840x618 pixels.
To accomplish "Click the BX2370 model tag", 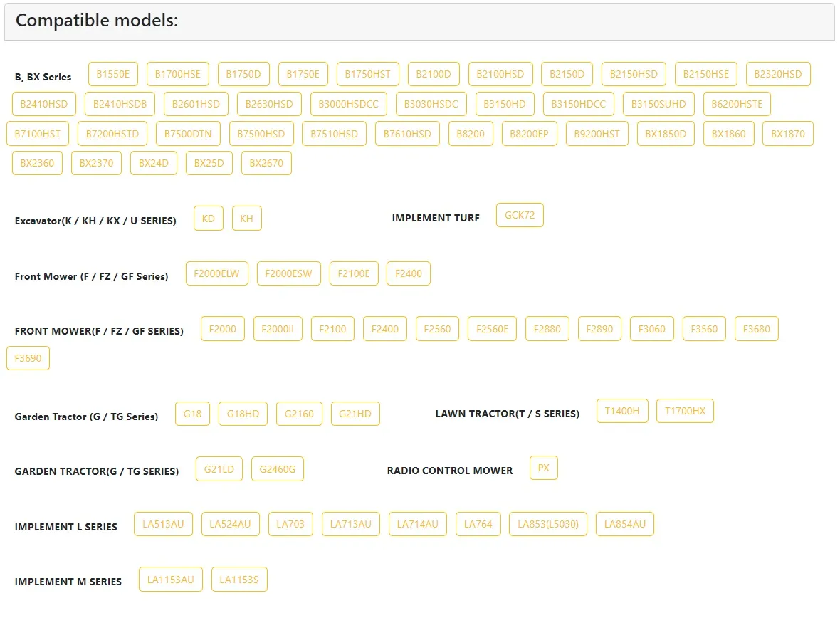I will (96, 163).
